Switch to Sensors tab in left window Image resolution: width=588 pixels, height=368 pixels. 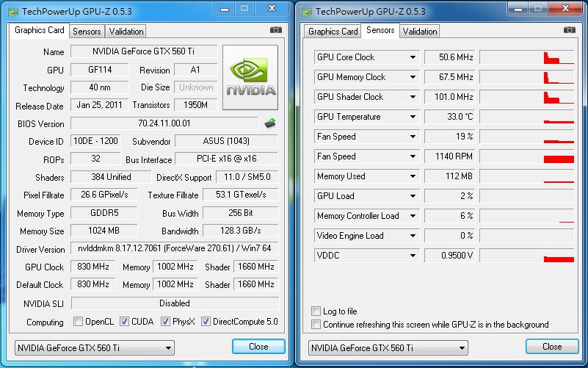tap(87, 32)
